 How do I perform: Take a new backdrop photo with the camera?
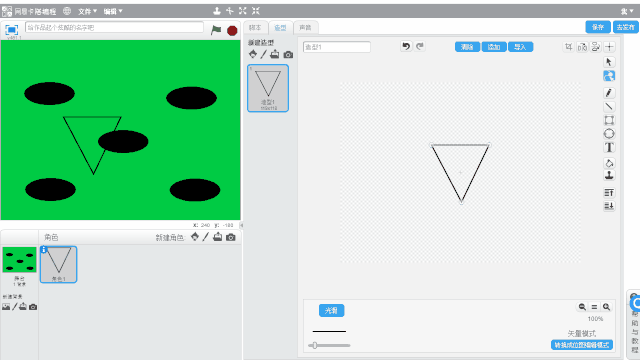tap(33, 307)
